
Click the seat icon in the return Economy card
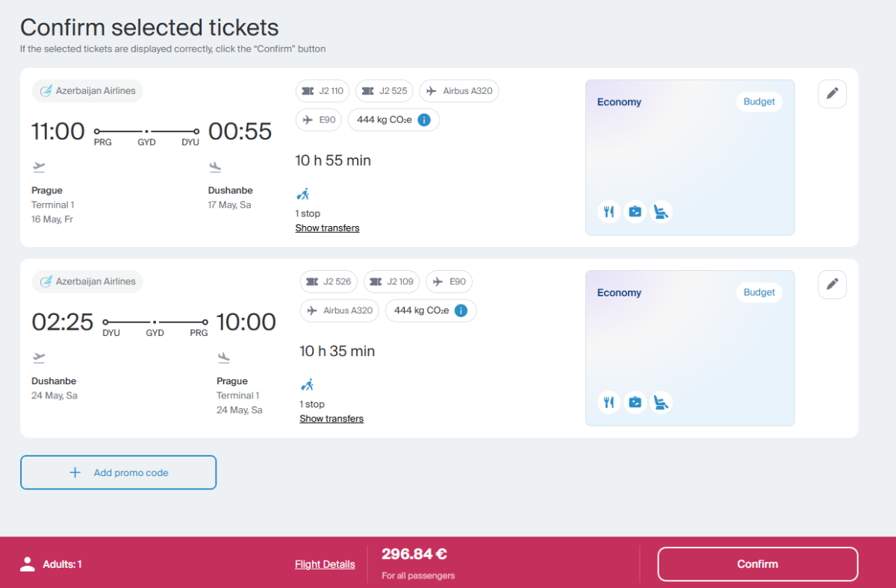click(661, 402)
